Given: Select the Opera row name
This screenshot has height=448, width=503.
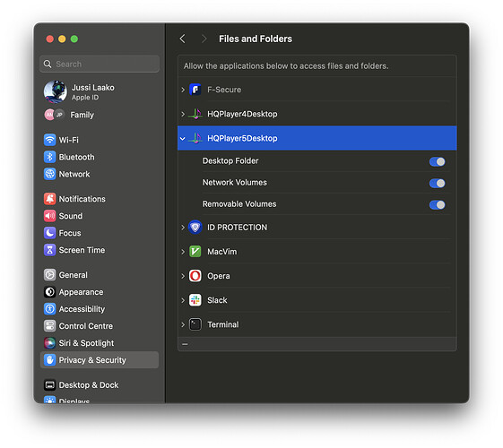Looking at the screenshot, I should 219,276.
